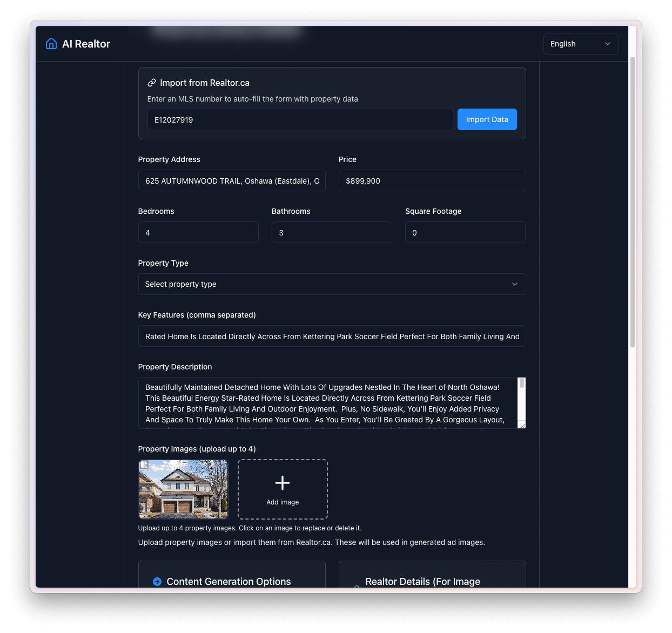672x633 pixels.
Task: Click the 'Upload up to 4 property images' hint
Action: click(250, 528)
